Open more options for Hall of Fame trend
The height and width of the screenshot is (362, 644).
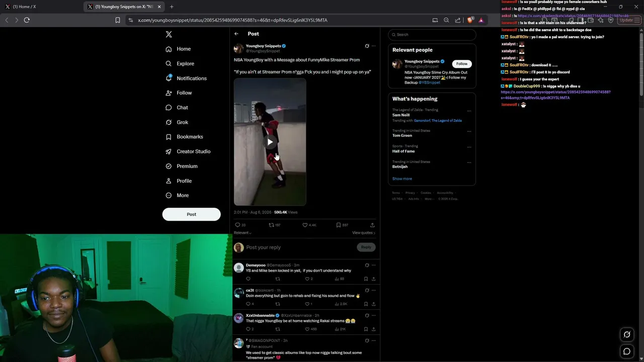coord(469,147)
